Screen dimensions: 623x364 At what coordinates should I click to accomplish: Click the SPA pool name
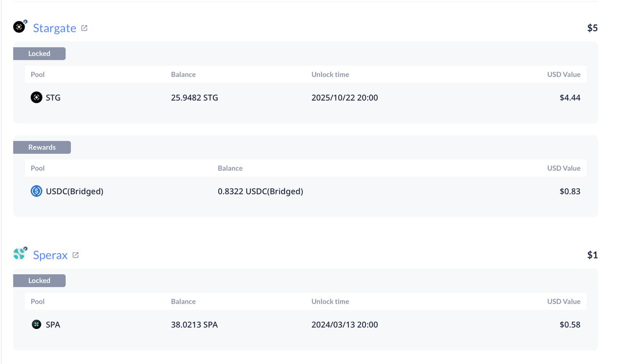(53, 325)
